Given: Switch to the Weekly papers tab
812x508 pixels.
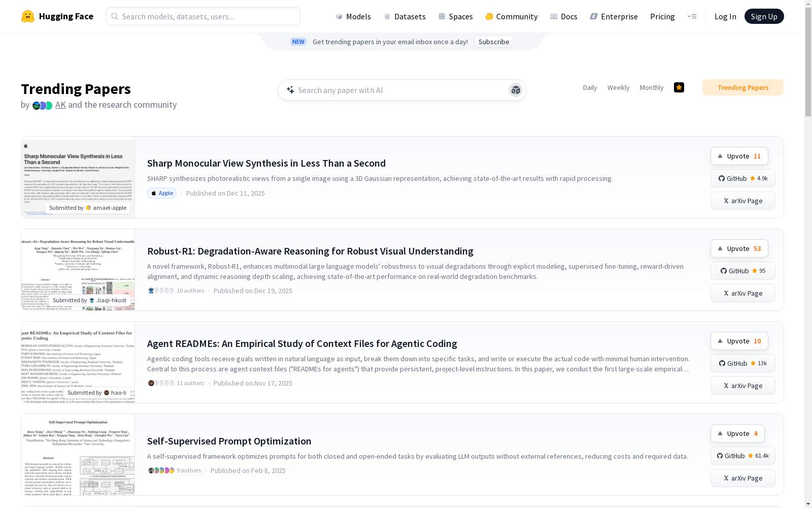Looking at the screenshot, I should pos(618,87).
